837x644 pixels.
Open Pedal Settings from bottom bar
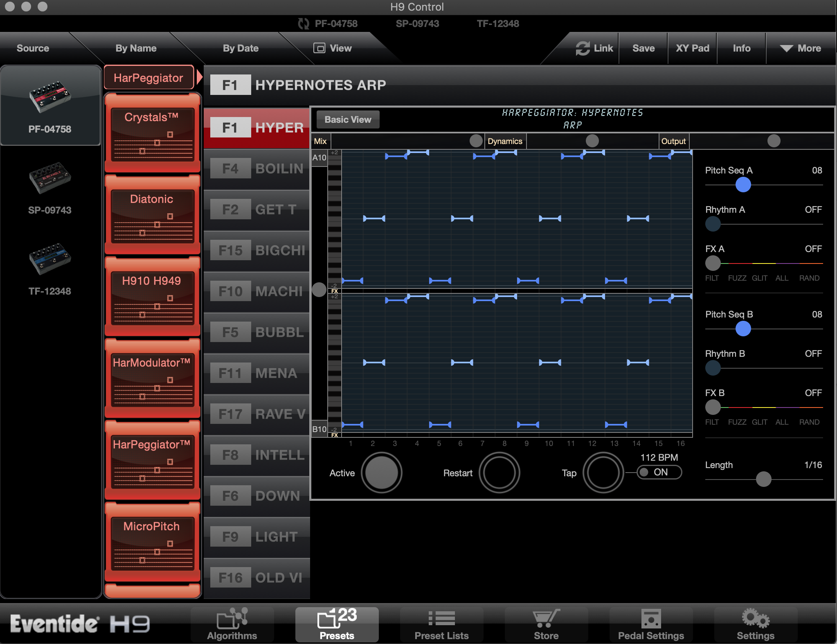(x=650, y=624)
